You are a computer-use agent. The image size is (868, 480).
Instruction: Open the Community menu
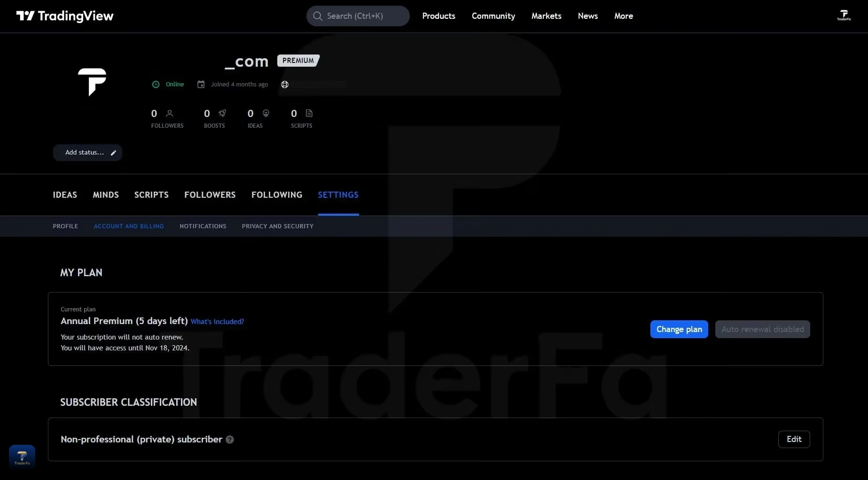493,16
